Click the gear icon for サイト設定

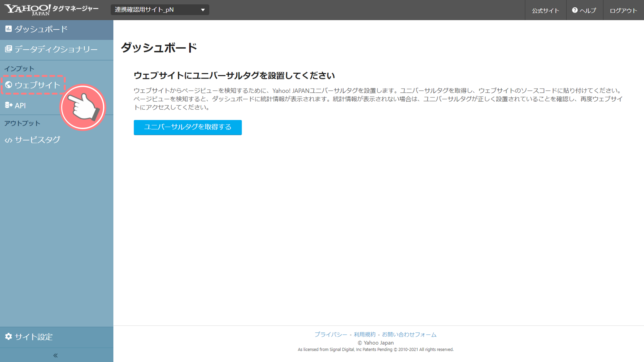click(x=8, y=337)
